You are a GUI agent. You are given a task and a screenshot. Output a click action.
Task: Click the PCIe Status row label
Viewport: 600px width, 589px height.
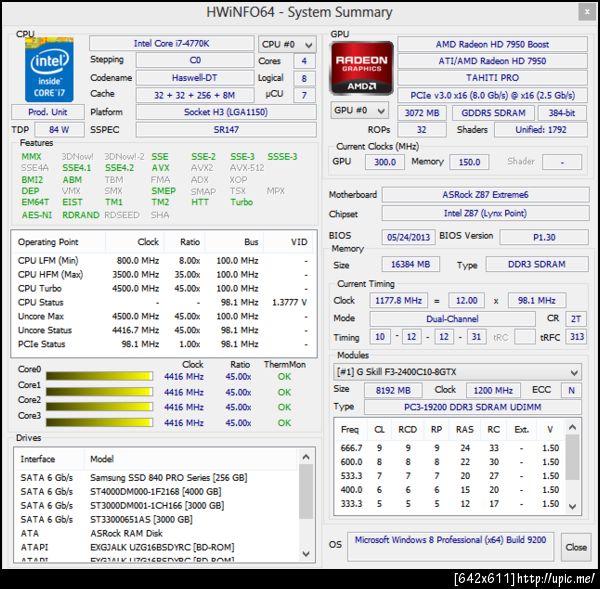[x=41, y=344]
